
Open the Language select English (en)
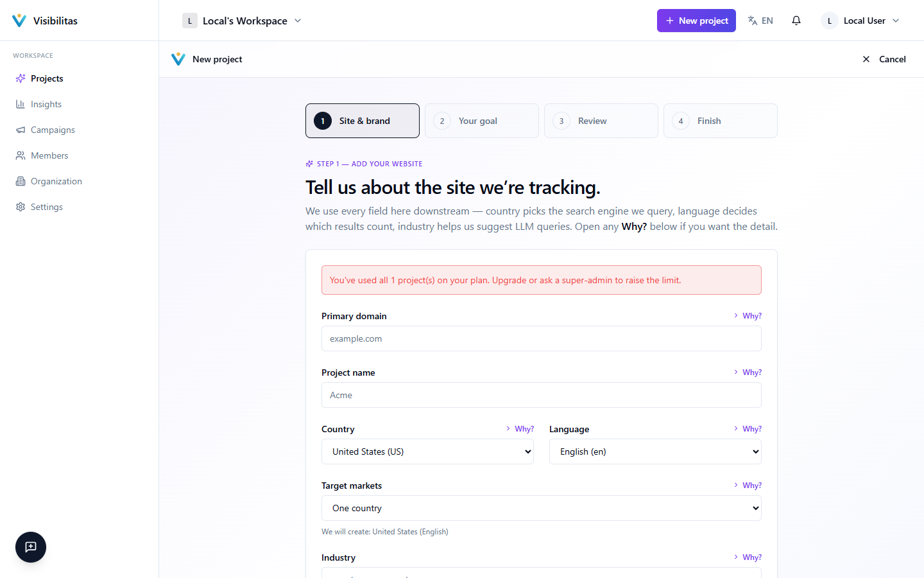click(655, 451)
